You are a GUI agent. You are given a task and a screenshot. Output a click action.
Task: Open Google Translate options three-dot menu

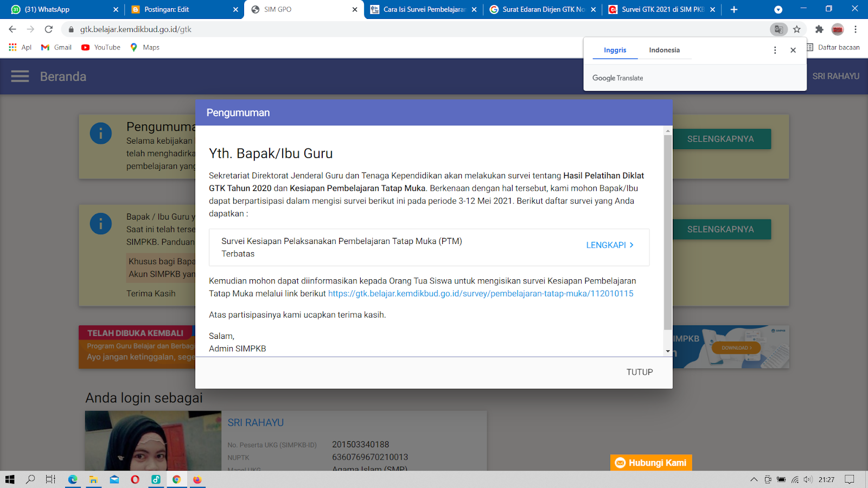click(775, 50)
